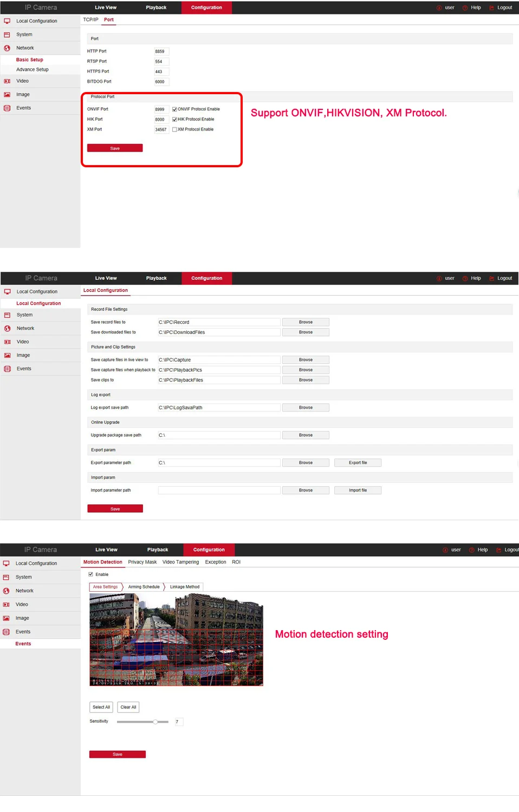The image size is (519, 812).
Task: Click Network globe icon in Port page sidebar
Action: [x=7, y=48]
